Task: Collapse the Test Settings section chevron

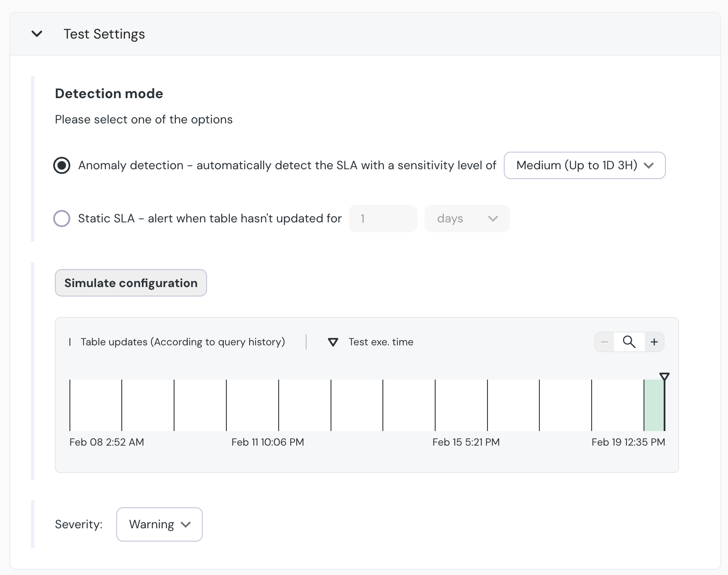Action: pos(37,34)
